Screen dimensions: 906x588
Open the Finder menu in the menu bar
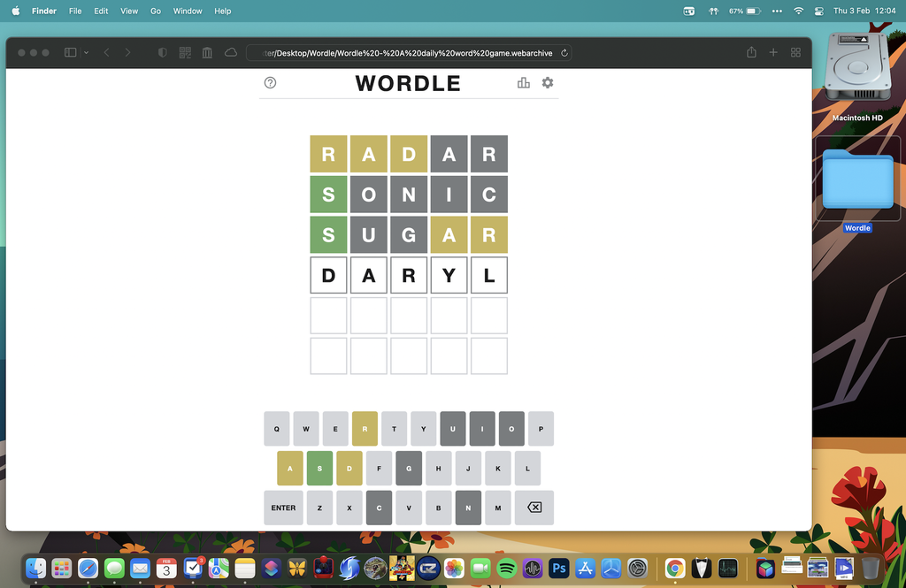[x=44, y=11]
